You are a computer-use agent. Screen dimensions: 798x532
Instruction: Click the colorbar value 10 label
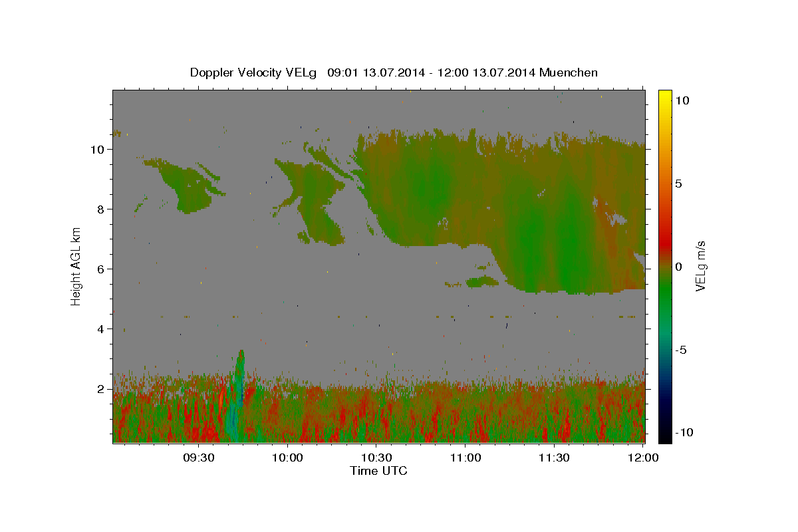tap(682, 100)
